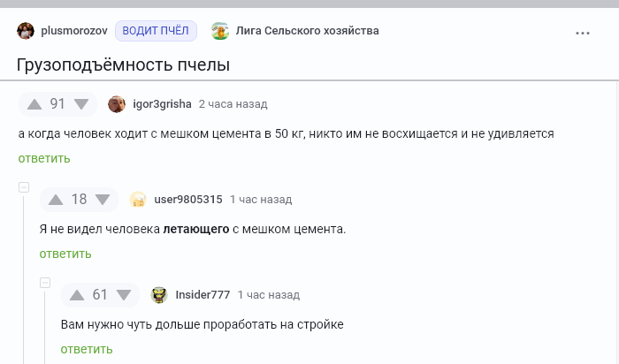Collapse Insider777's comment thread

pos(45,283)
